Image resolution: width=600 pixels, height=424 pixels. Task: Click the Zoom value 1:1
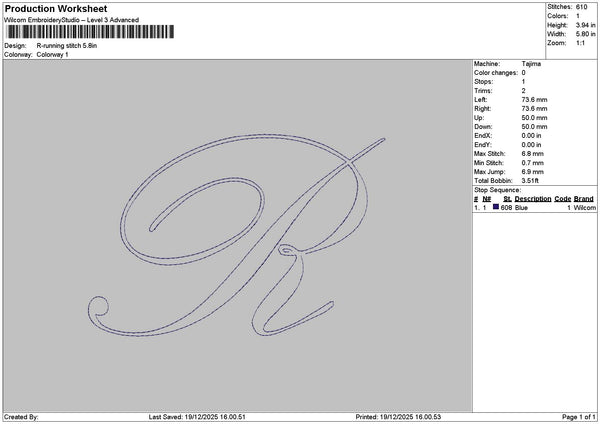click(580, 43)
